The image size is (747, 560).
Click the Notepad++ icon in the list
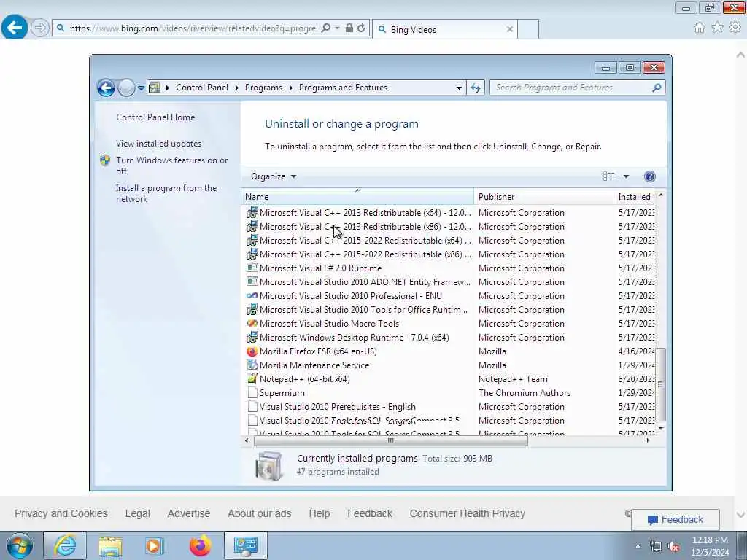pyautogui.click(x=252, y=379)
